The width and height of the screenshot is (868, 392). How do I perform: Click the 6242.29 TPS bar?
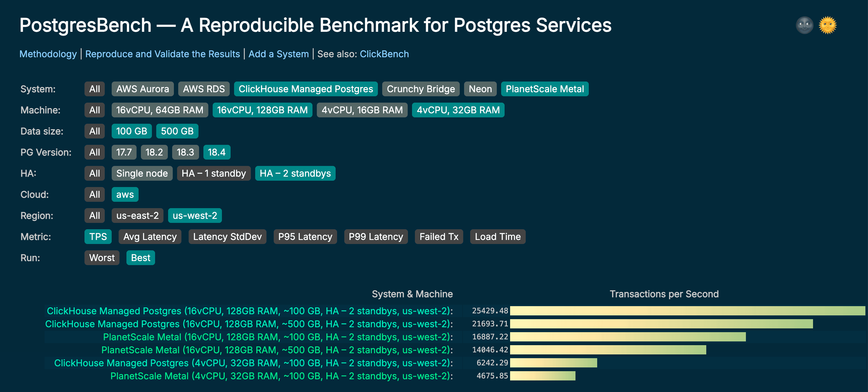(553, 363)
